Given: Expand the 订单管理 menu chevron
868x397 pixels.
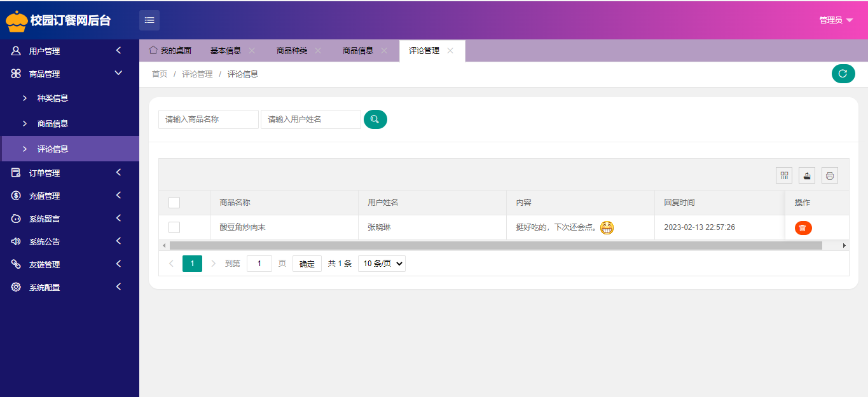Looking at the screenshot, I should pyautogui.click(x=118, y=172).
